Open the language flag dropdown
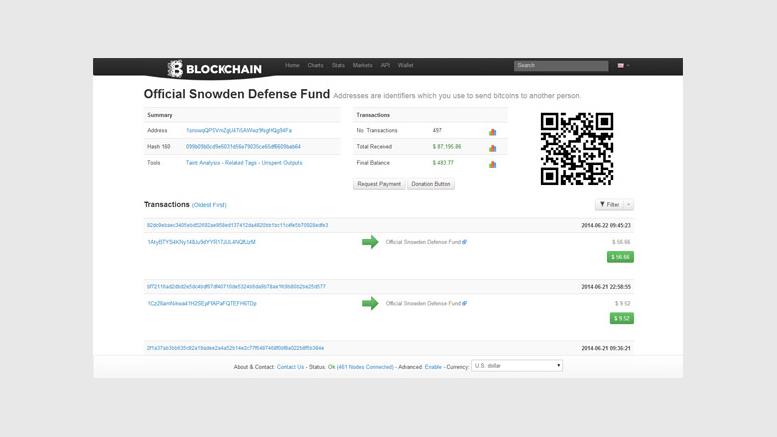This screenshot has height=437, width=777. (x=623, y=65)
